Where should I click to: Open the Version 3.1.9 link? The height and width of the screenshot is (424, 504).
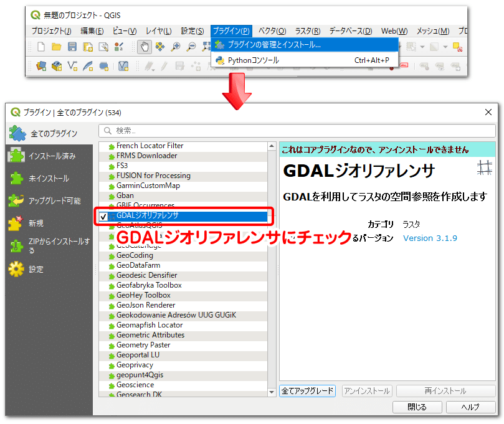point(430,238)
